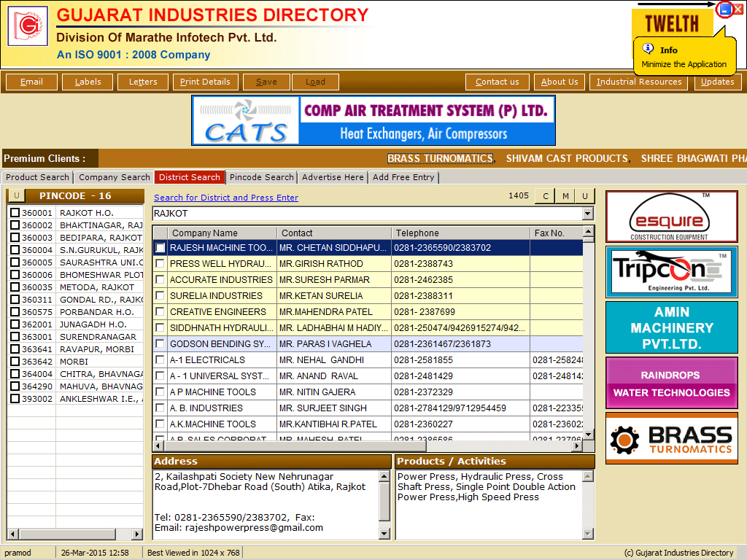747x560 pixels.
Task: Switch to Company Search tab
Action: tap(115, 177)
